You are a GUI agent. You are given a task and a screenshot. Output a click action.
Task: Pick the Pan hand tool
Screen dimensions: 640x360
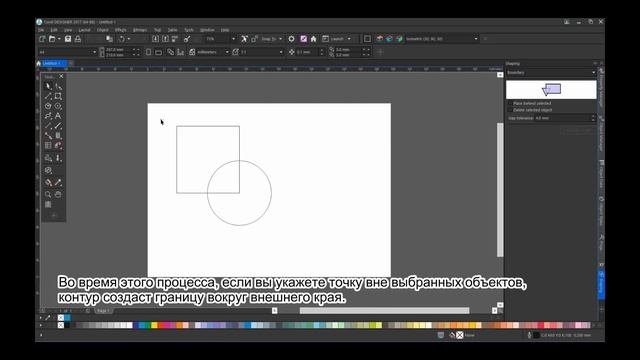58,195
